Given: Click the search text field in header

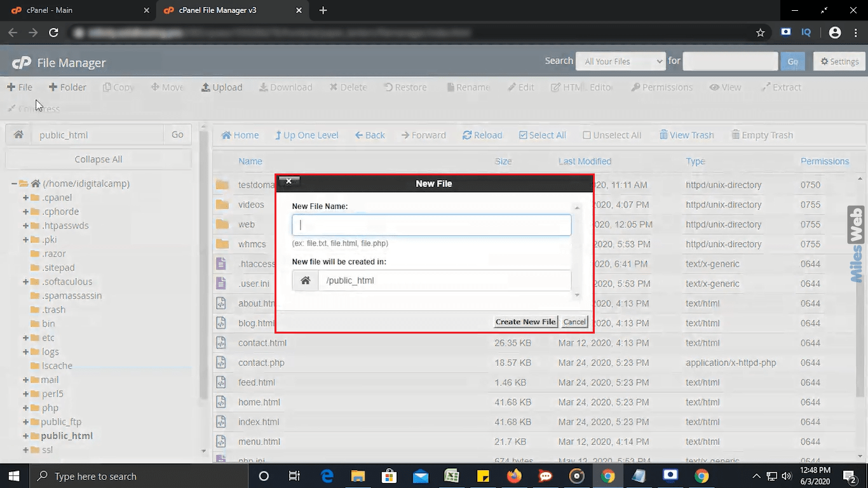Looking at the screenshot, I should click(x=730, y=61).
